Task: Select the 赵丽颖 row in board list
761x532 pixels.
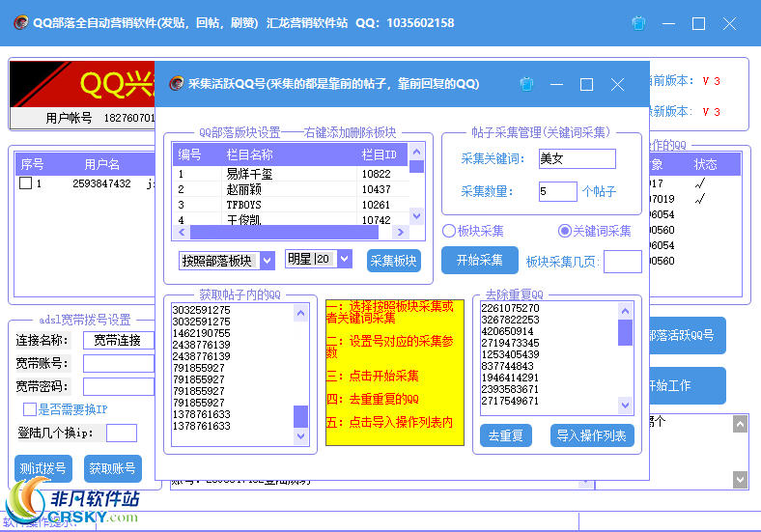Action: pos(291,189)
